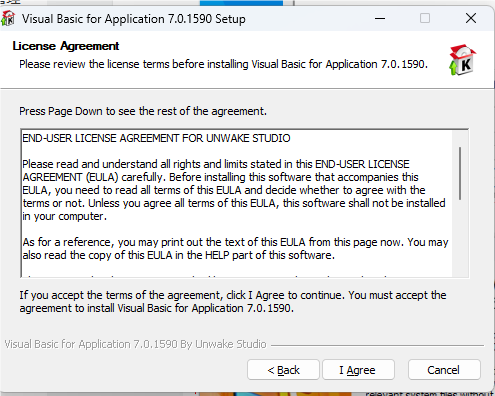Screen dimensions: 495x396
Task: Click the installer icon in title bar
Action: tap(9, 18)
